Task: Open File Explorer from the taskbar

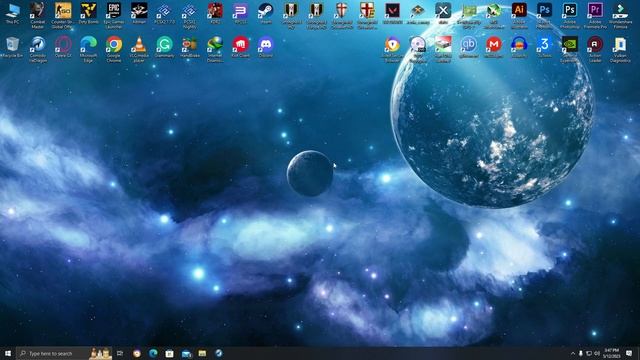Action: (x=202, y=353)
